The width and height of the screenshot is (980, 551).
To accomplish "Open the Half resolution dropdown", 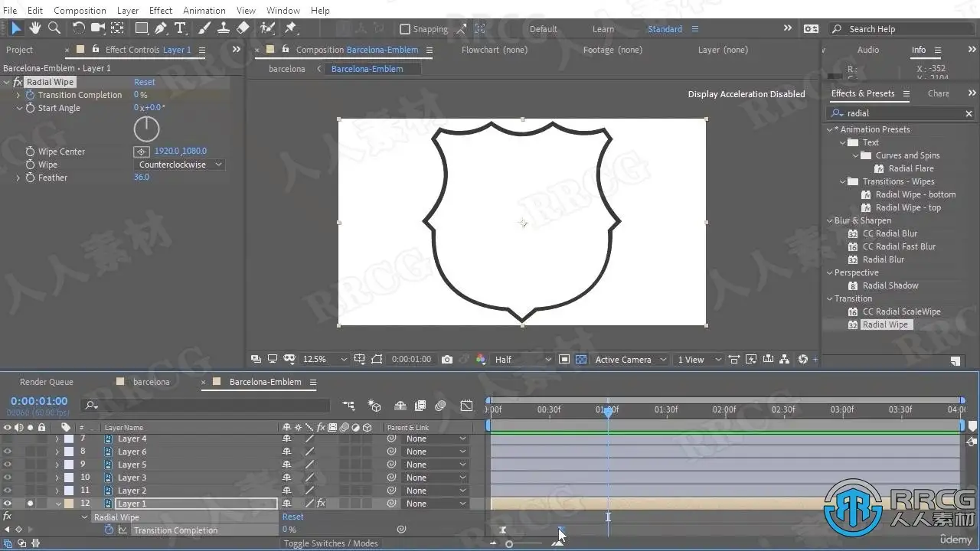I will (522, 360).
